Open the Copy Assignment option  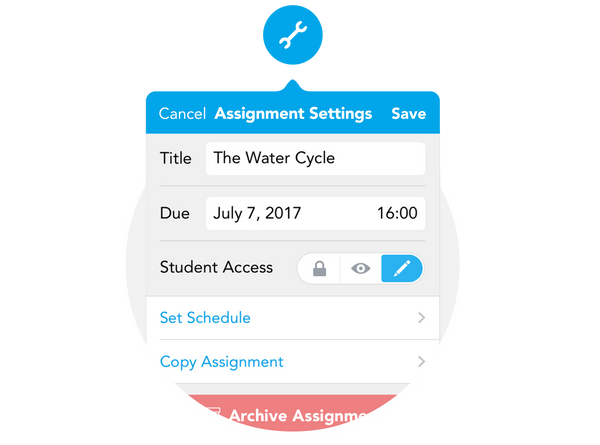[222, 362]
